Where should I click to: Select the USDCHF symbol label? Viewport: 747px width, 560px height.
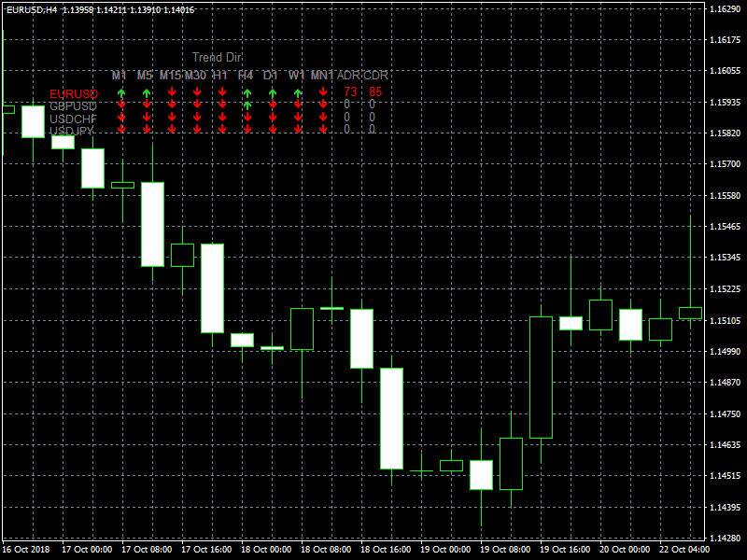(73, 119)
